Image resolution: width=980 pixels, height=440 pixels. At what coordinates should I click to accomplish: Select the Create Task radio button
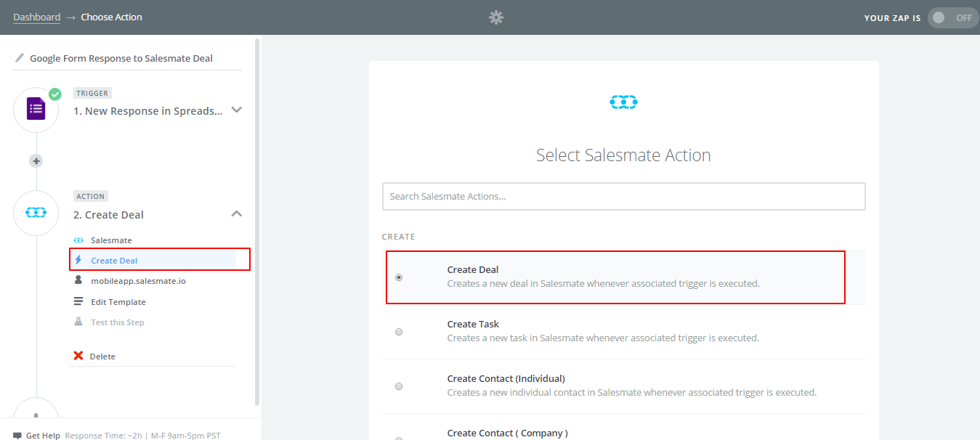point(399,332)
